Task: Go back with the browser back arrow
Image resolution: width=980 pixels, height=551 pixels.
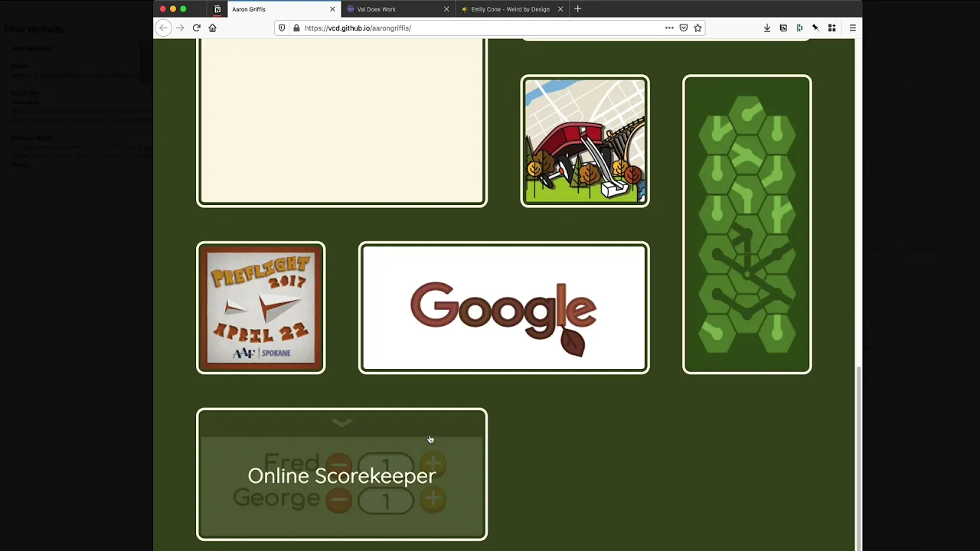Action: pyautogui.click(x=163, y=28)
